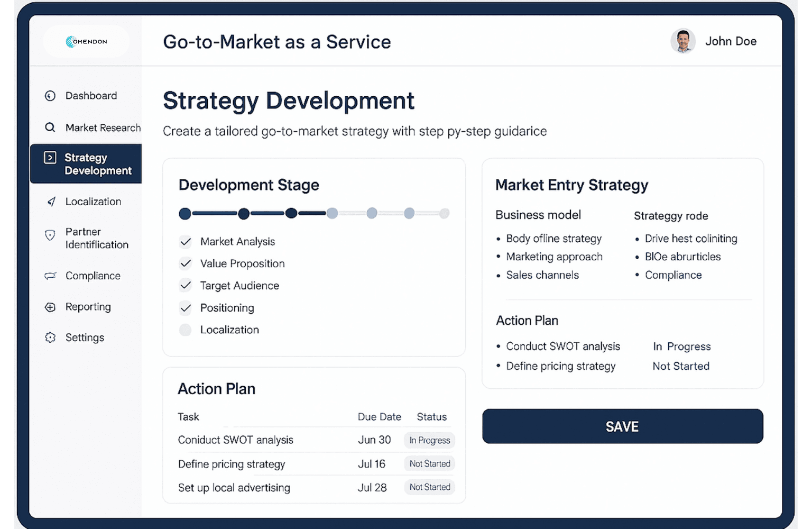Open the Market Research search icon
Image resolution: width=812 pixels, height=529 pixels.
coord(50,127)
